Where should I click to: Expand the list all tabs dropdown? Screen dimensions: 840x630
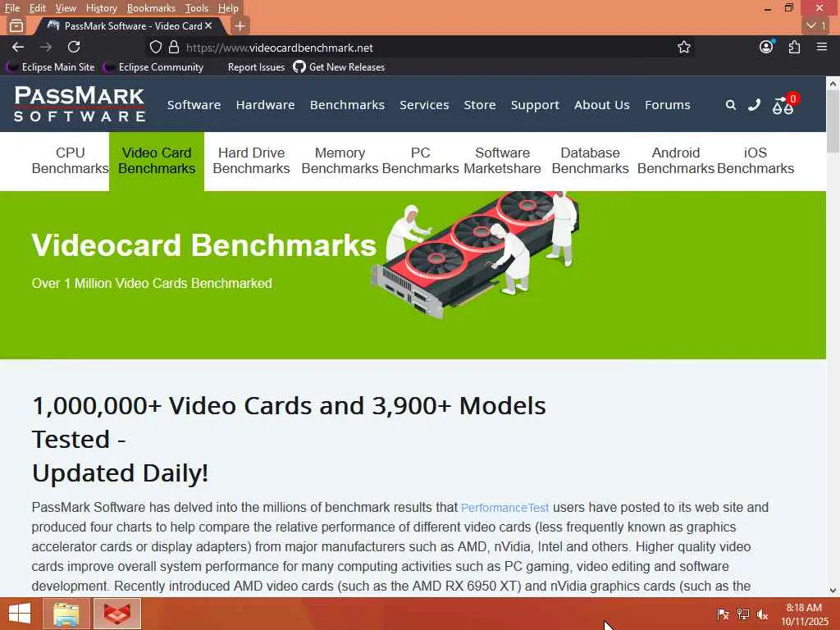tap(816, 25)
